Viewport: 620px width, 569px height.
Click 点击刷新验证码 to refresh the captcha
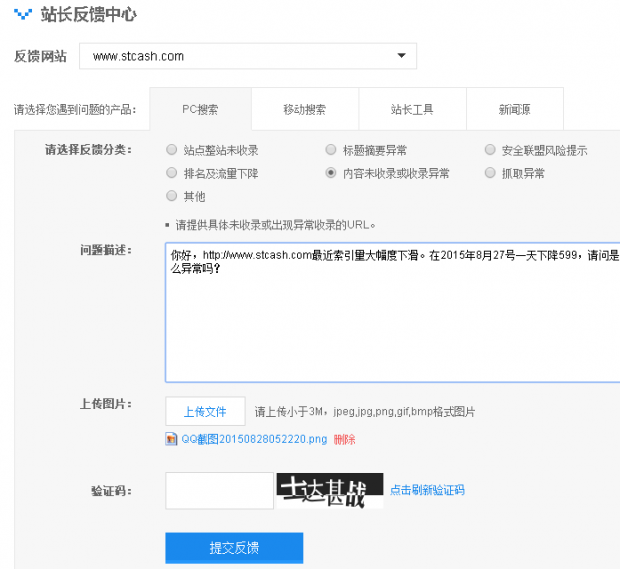(x=427, y=490)
